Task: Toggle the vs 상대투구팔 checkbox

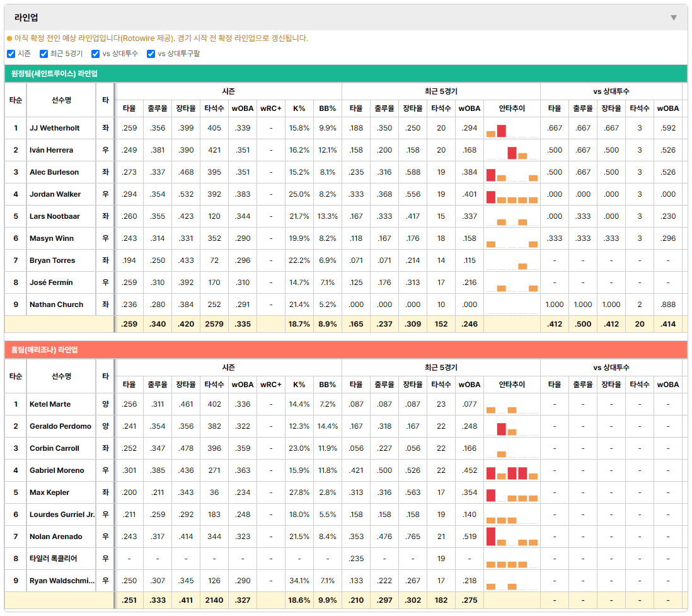Action: (151, 54)
